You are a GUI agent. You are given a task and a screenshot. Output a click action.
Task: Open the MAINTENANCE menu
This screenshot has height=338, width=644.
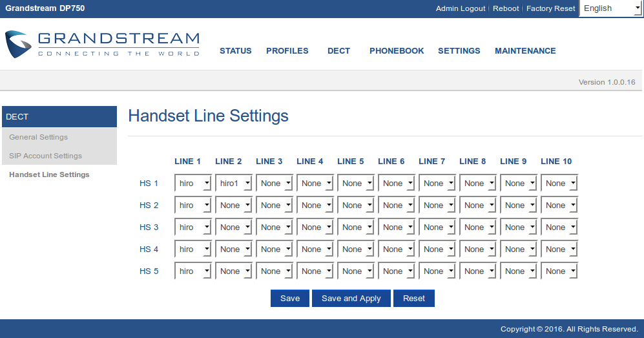click(525, 51)
